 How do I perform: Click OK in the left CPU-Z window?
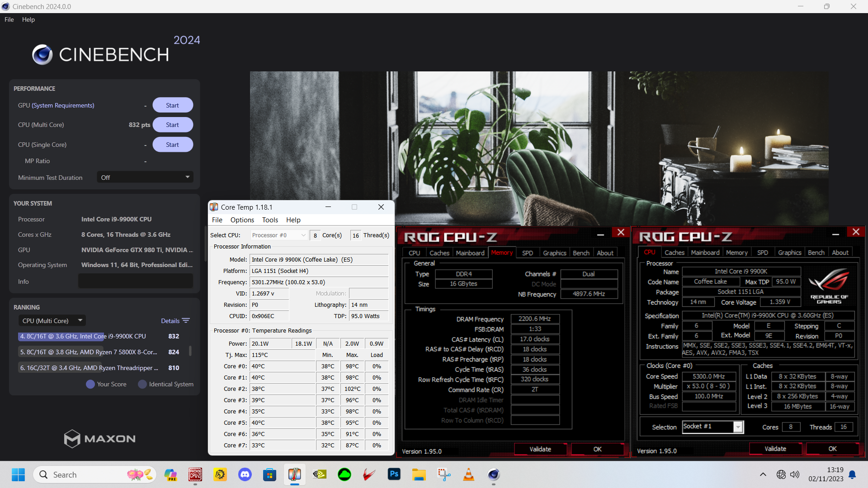pyautogui.click(x=597, y=449)
